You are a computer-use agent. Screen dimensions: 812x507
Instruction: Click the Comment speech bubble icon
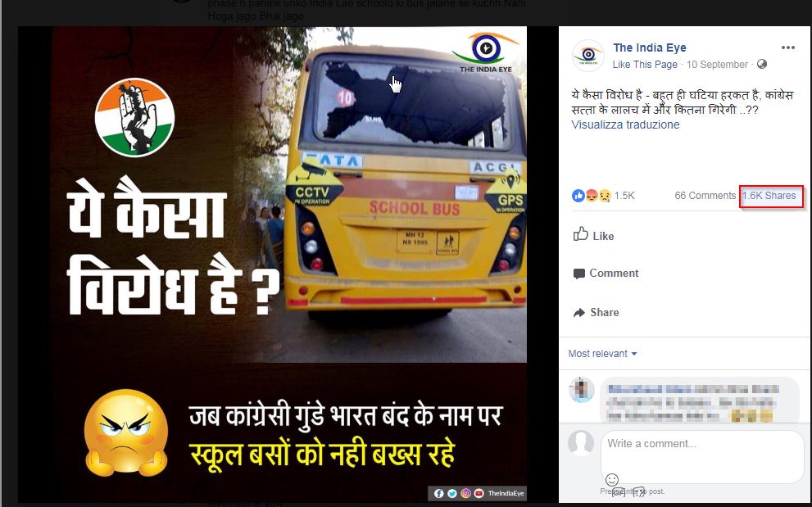(579, 274)
